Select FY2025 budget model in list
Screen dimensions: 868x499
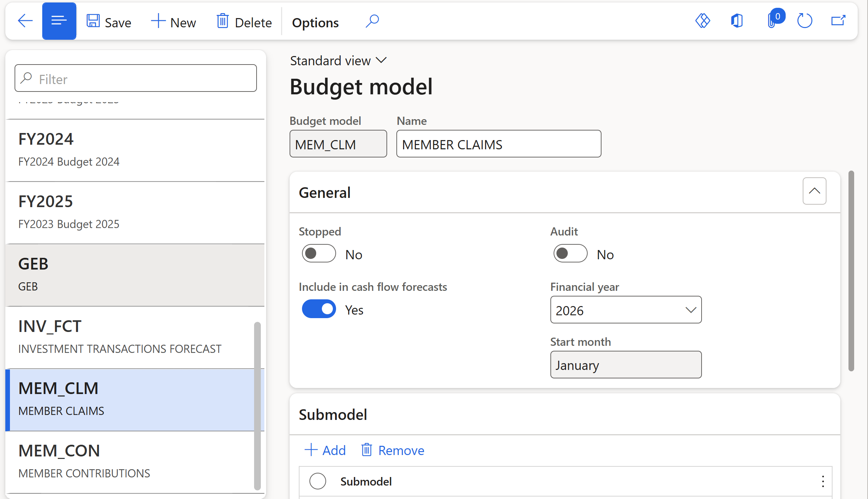pyautogui.click(x=135, y=213)
